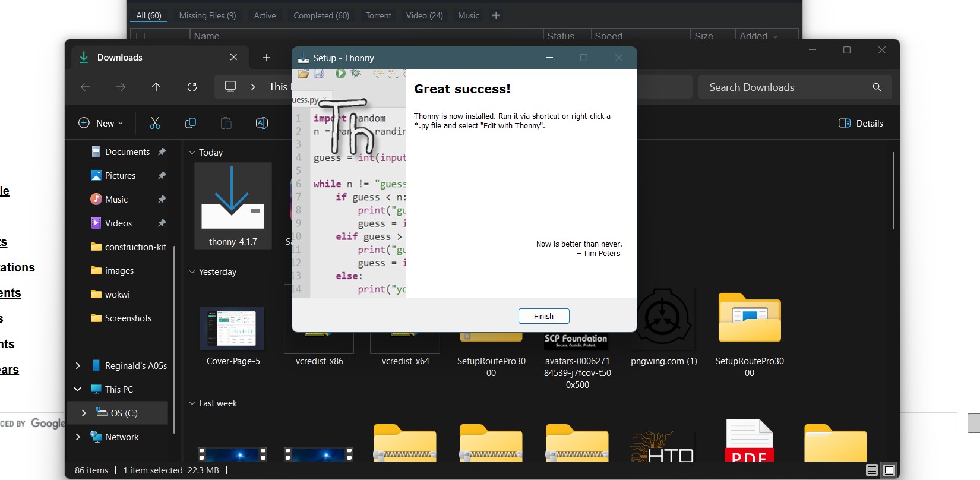Open Torrent tab in download manager
980x480 pixels.
click(378, 15)
